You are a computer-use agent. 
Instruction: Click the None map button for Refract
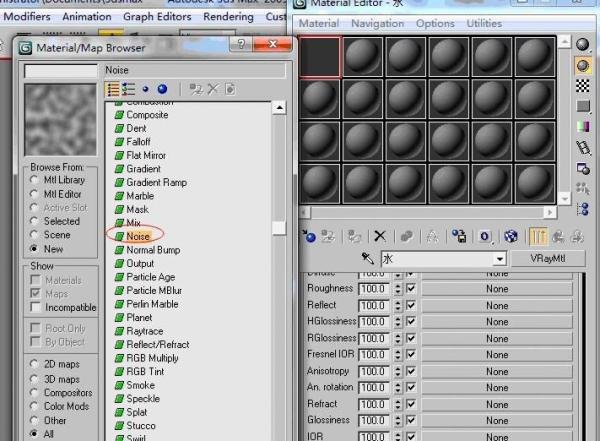point(497,402)
